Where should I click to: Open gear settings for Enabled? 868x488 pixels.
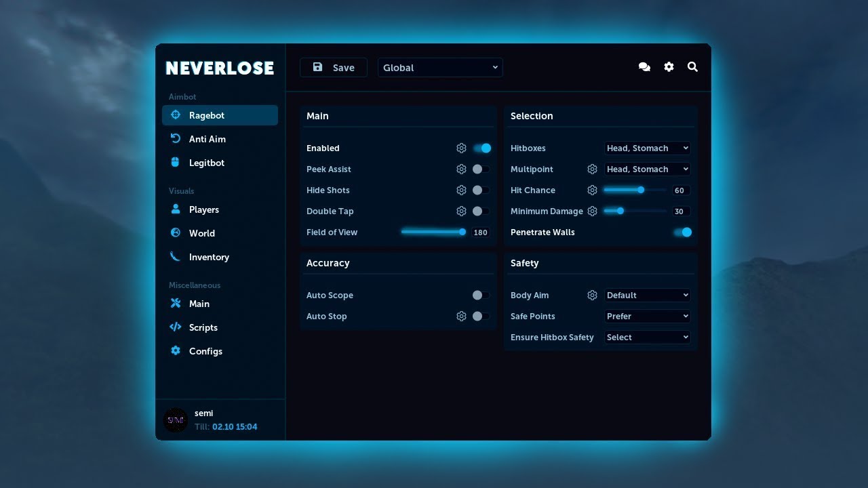(x=461, y=148)
